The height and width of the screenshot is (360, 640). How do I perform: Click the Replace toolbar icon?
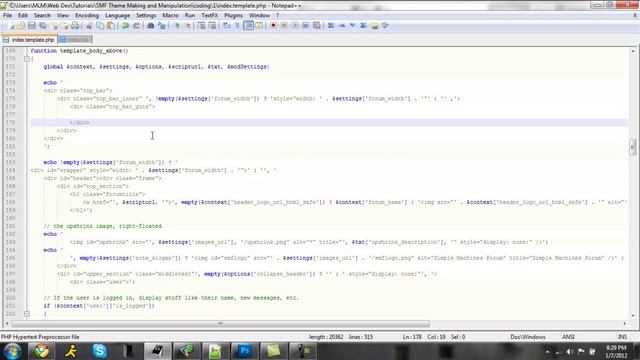[162, 26]
